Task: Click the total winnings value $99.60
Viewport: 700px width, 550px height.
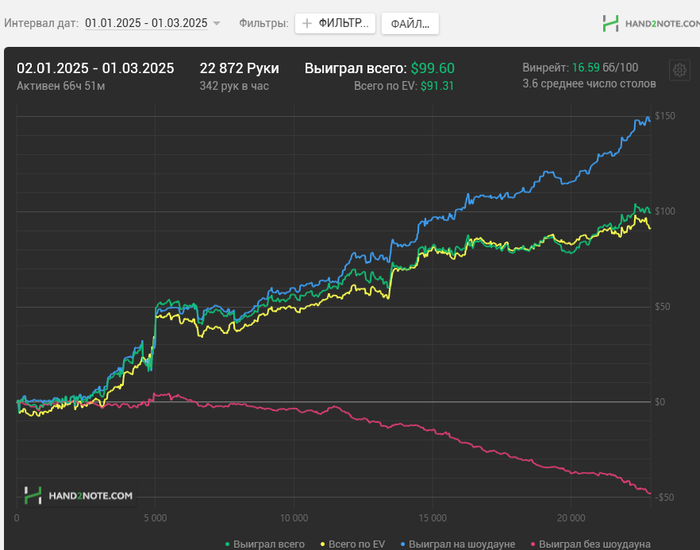Action: tap(433, 68)
